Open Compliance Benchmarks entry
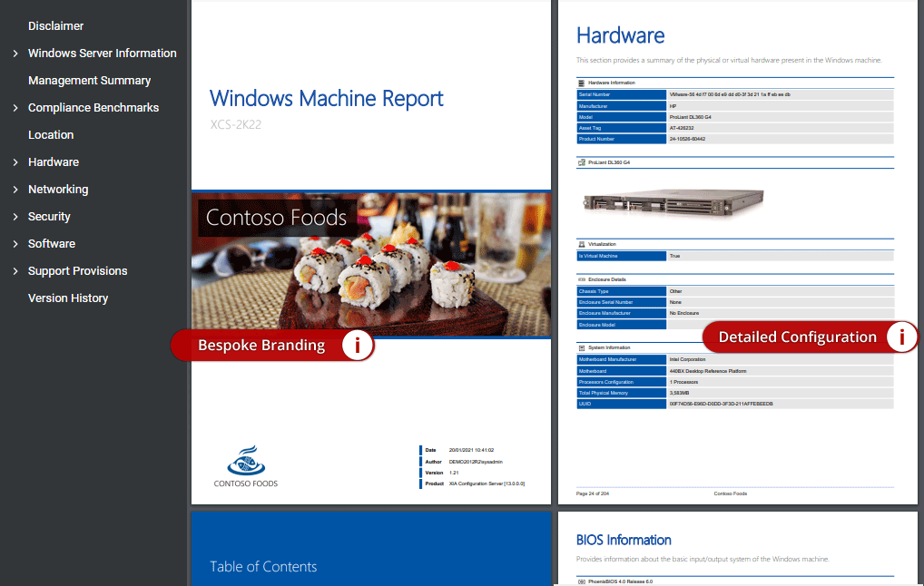924x586 pixels. 93,107
